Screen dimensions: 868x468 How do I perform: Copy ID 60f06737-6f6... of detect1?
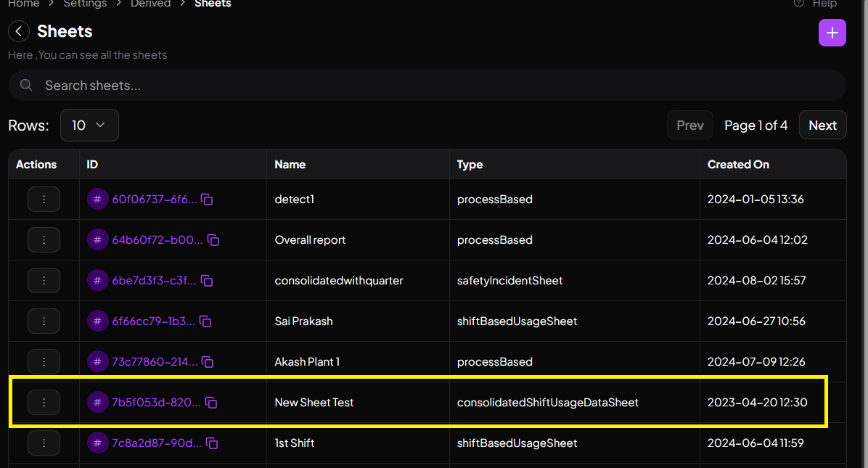[207, 200]
